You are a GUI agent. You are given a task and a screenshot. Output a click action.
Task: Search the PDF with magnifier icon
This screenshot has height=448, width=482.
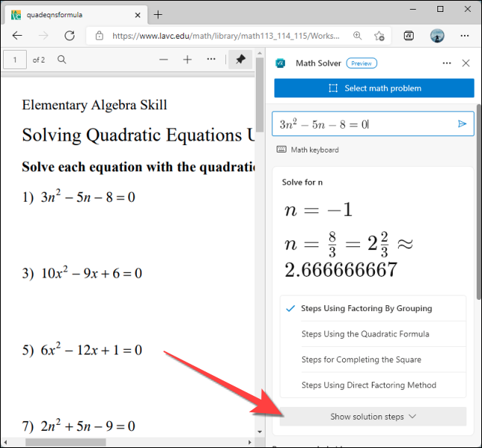point(62,60)
